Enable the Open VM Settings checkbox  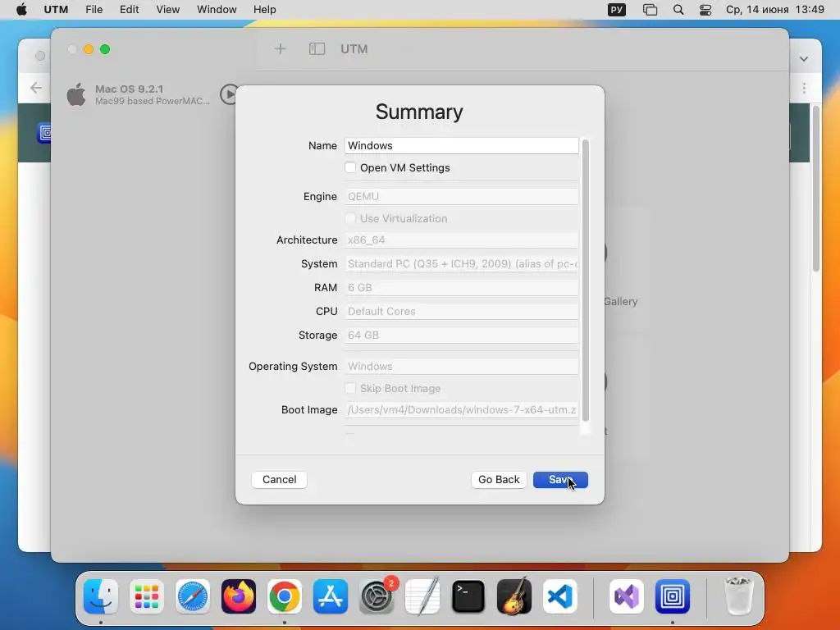(350, 167)
